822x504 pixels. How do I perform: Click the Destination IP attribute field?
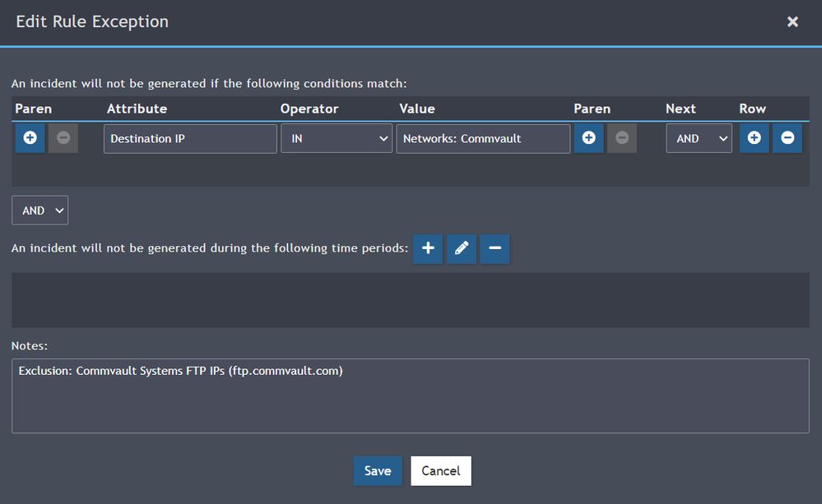click(190, 139)
